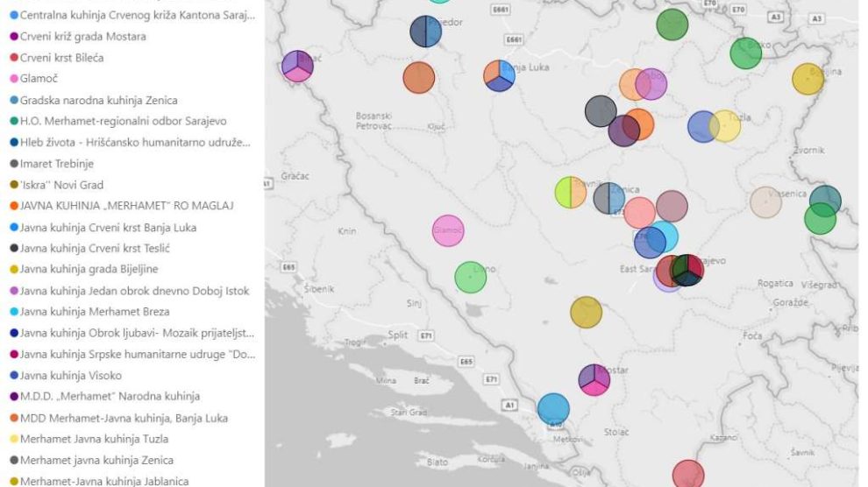
Task: Click Crveni krst Bileća legend entry
Action: (60, 58)
